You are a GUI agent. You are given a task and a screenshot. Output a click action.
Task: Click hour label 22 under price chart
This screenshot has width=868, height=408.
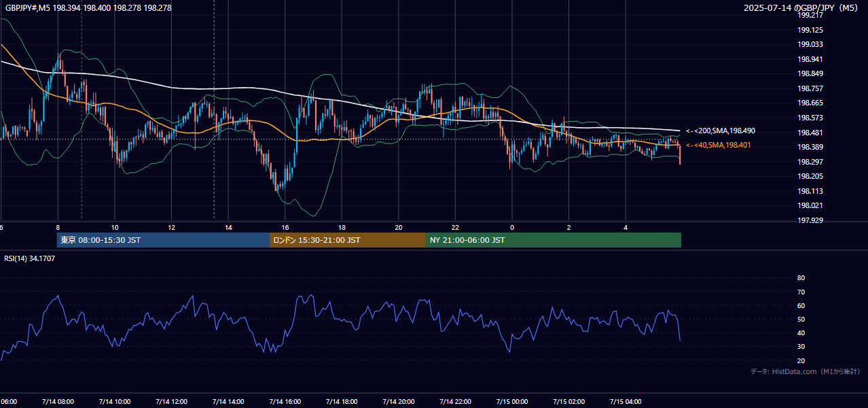(x=455, y=227)
